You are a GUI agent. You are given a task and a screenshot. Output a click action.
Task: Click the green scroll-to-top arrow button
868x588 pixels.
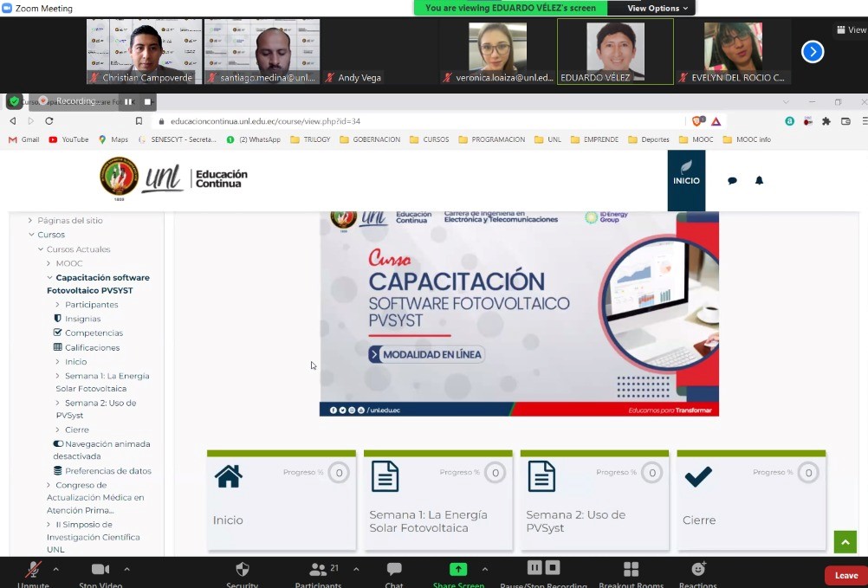845,542
